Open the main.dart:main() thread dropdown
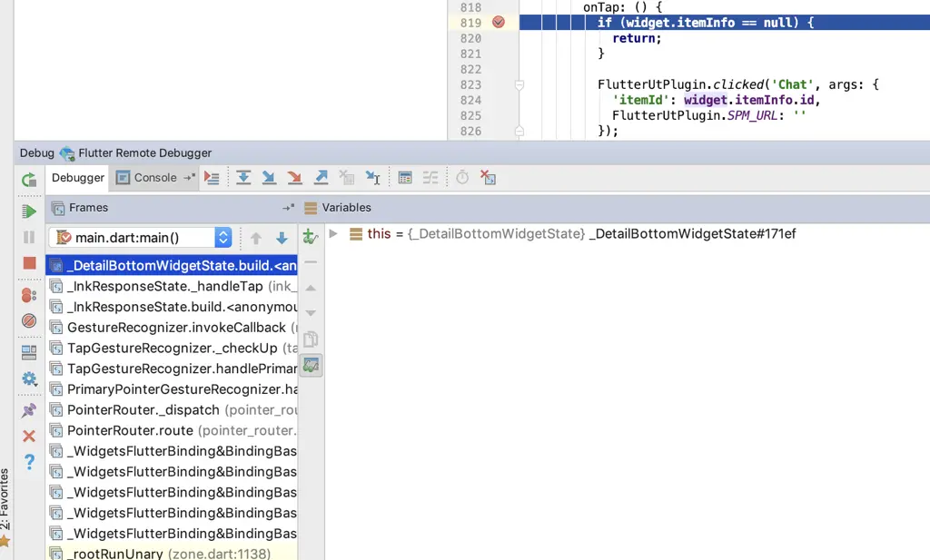 tap(223, 237)
